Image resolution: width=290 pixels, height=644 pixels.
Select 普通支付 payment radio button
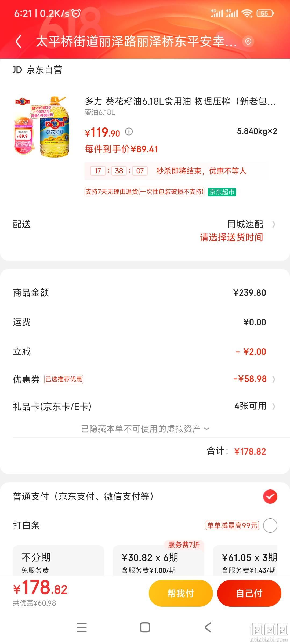click(x=270, y=496)
